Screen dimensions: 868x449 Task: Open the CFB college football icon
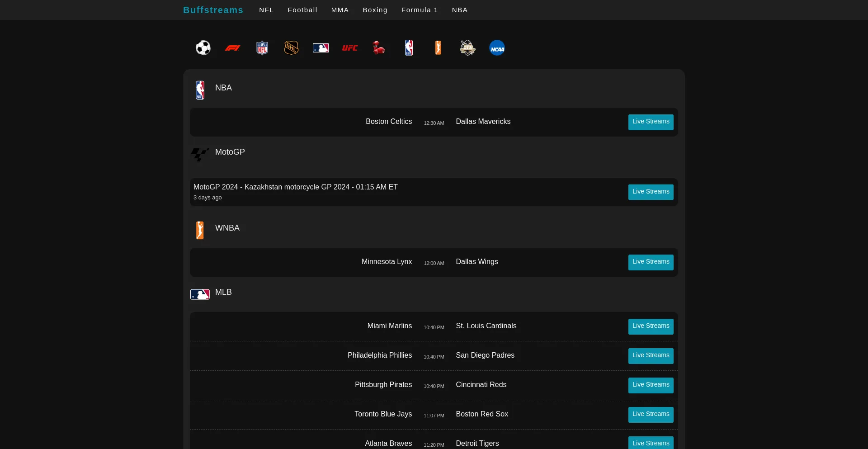pyautogui.click(x=467, y=47)
